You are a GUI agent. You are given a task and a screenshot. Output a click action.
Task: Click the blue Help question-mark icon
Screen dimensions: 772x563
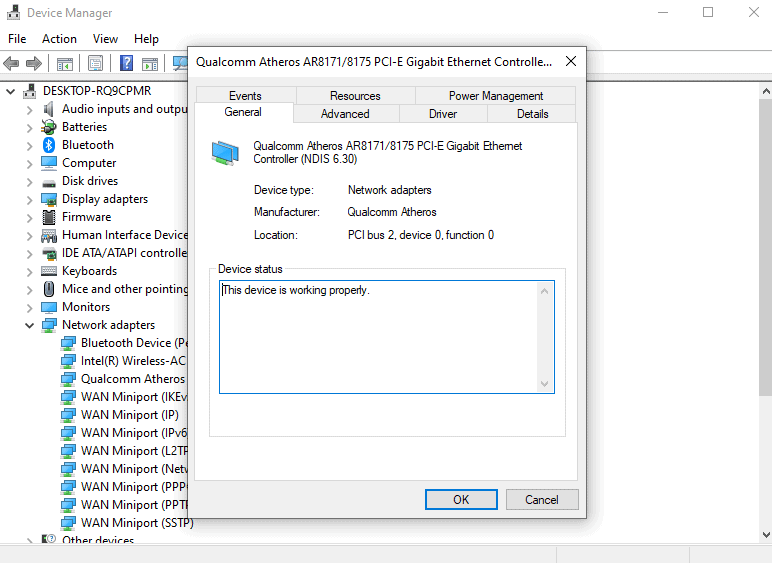coord(127,63)
